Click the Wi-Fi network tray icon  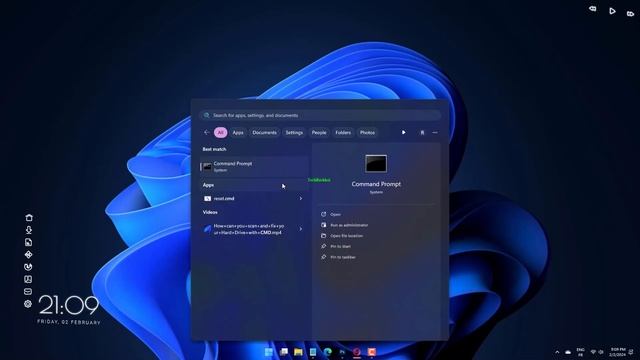pyautogui.click(x=593, y=352)
